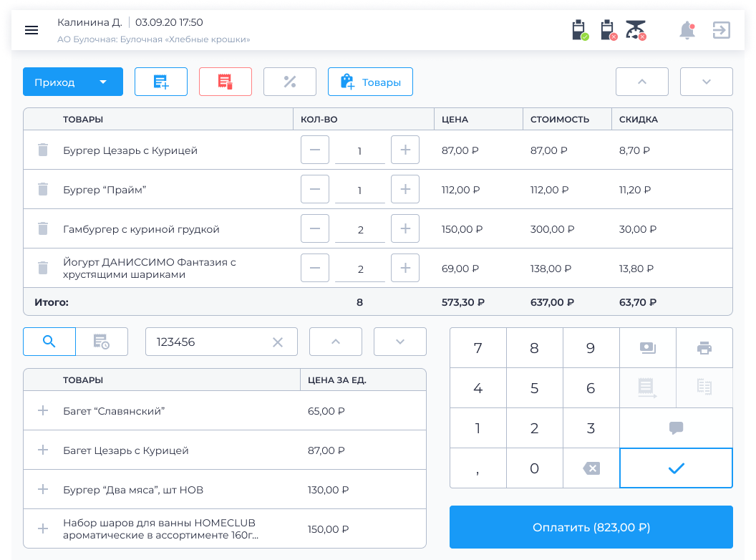Delete the Бургер "Прайм" row
Image resolution: width=756 pixels, height=560 pixels.
coord(43,190)
